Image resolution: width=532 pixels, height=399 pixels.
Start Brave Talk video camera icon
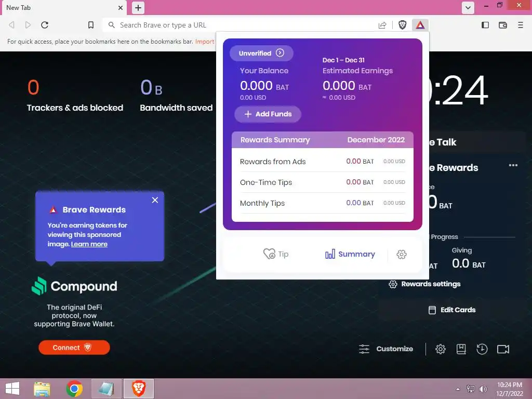tap(503, 349)
